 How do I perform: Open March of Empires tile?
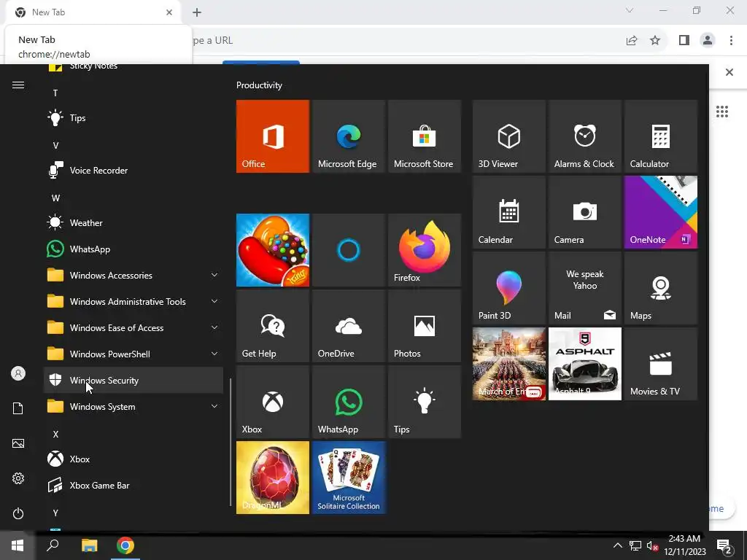coord(508,363)
